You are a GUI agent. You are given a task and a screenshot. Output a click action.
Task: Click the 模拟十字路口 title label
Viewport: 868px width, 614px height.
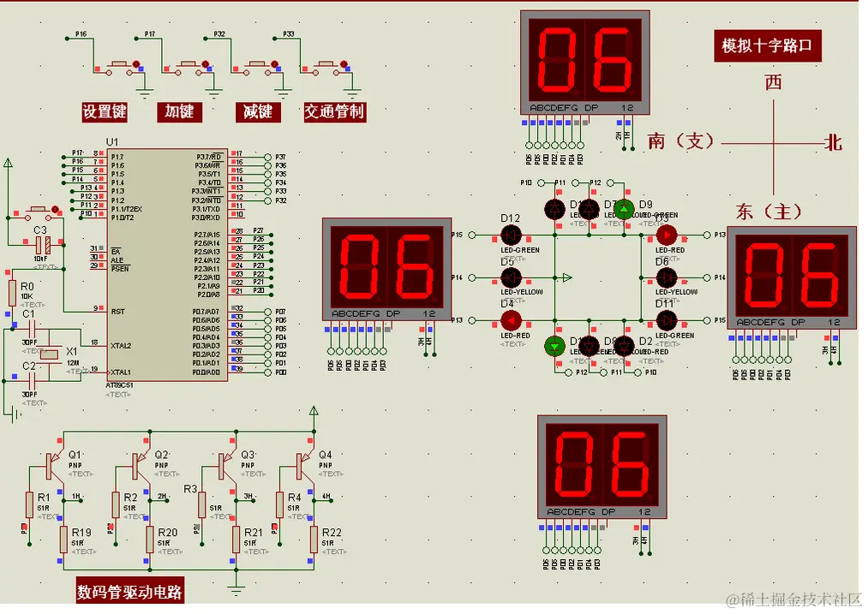767,45
